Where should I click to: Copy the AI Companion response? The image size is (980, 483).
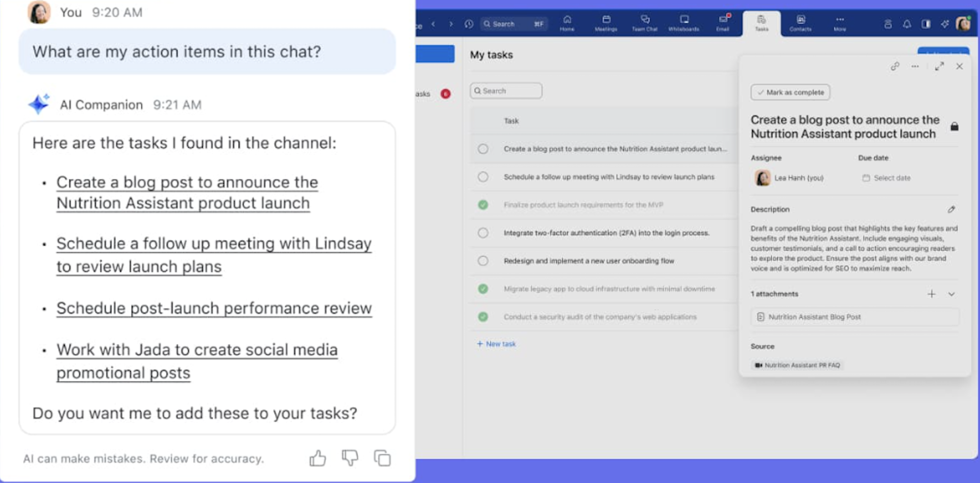382,459
